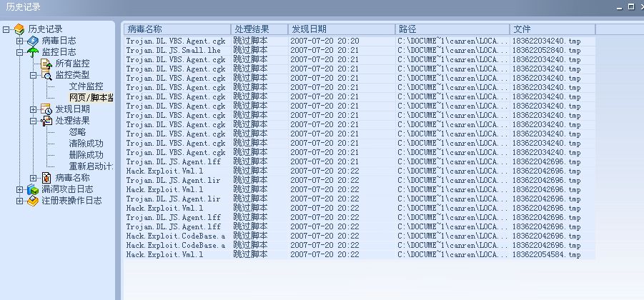Screen dimensions: 644x300
Task: Expand the 病毒日志 tree node
Action: [x=19, y=41]
